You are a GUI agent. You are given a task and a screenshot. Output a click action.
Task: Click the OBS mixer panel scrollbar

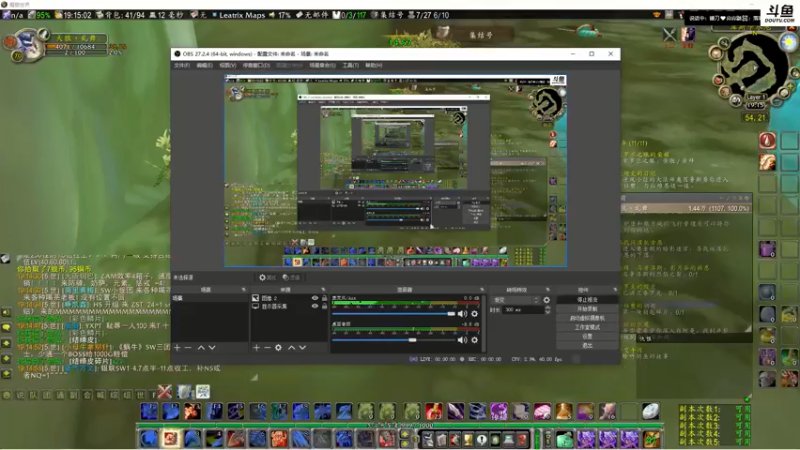tap(483, 323)
